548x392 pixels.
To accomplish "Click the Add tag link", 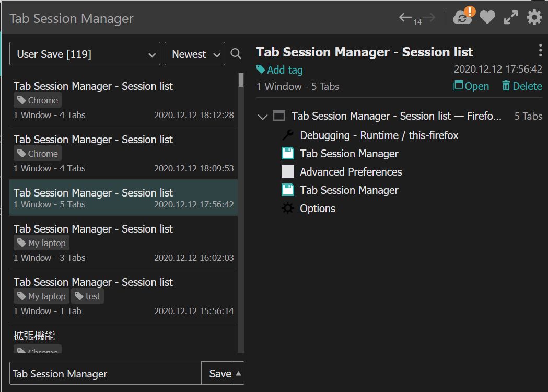I will click(x=279, y=70).
